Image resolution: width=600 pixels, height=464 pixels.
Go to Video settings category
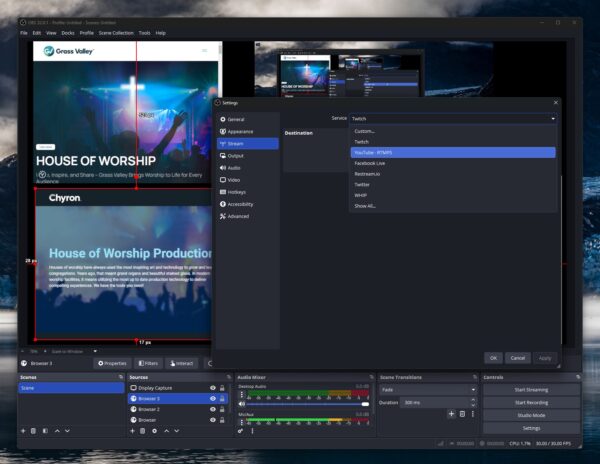pyautogui.click(x=234, y=180)
